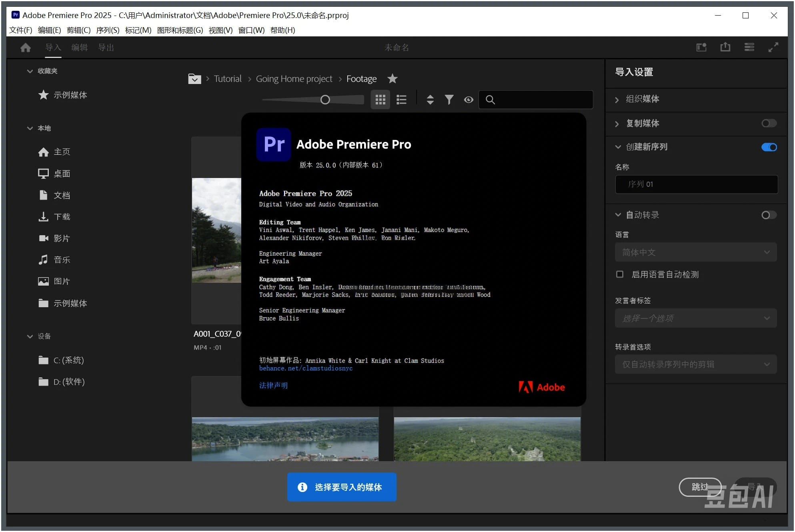Navigate to 音乐 music folder
Image resolution: width=795 pixels, height=532 pixels.
tap(54, 260)
